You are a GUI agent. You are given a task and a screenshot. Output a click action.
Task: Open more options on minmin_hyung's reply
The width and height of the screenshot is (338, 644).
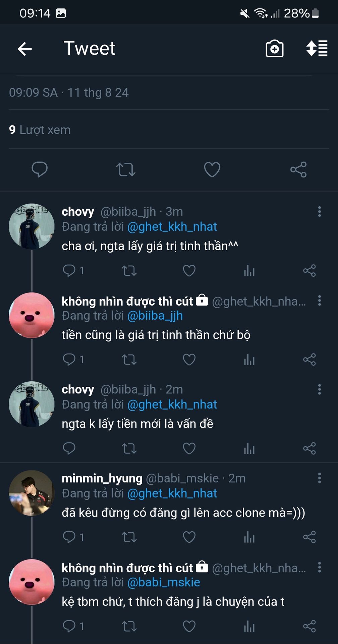coord(319,478)
